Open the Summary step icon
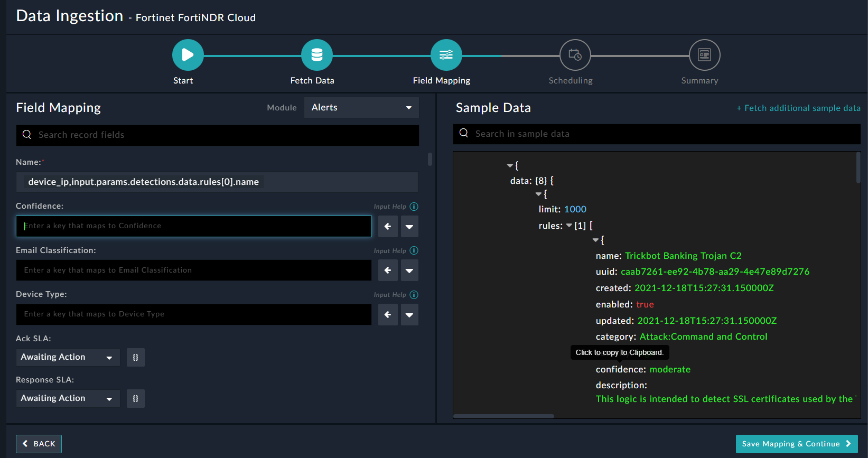The width and height of the screenshot is (868, 458). pos(704,55)
